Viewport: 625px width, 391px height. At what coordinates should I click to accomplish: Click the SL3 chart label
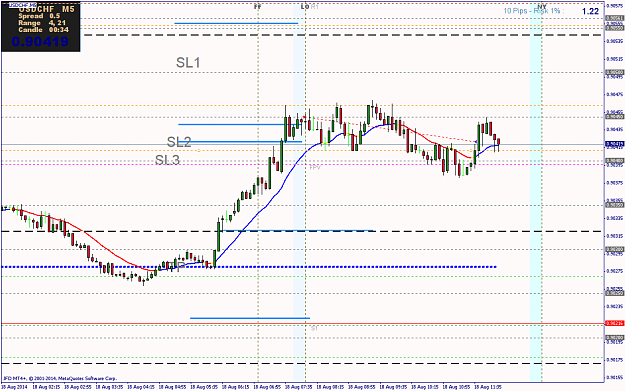(167, 160)
